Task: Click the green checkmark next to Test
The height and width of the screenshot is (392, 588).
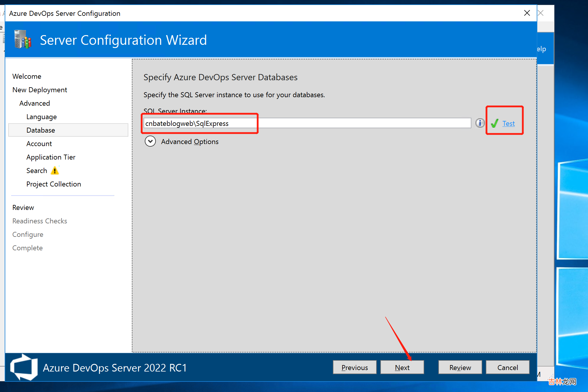Action: (x=495, y=123)
